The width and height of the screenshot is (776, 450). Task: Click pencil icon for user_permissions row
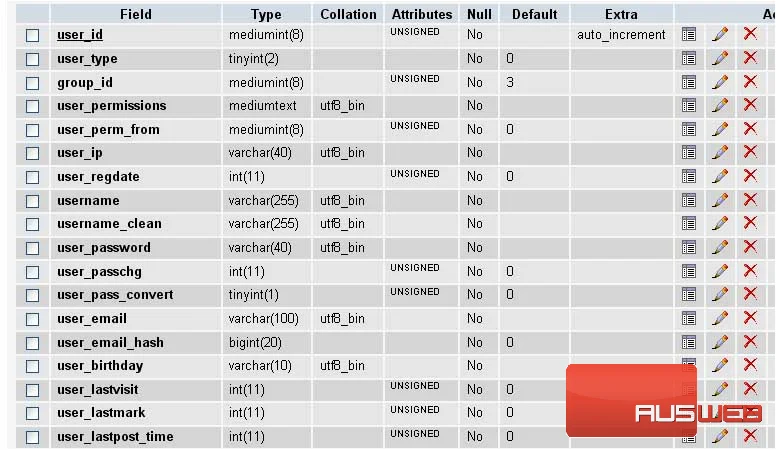tap(720, 105)
